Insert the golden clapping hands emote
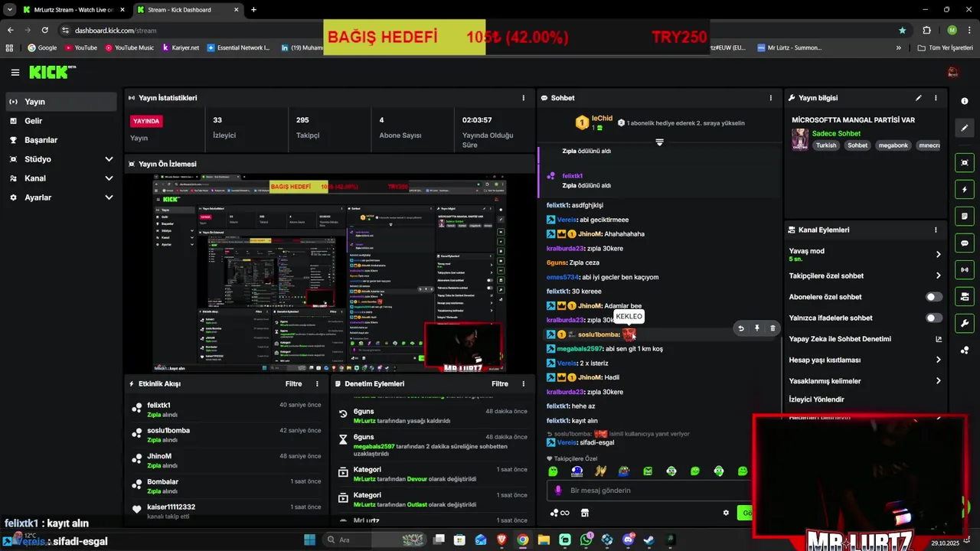Screen dimensions: 980x551 click(600, 471)
